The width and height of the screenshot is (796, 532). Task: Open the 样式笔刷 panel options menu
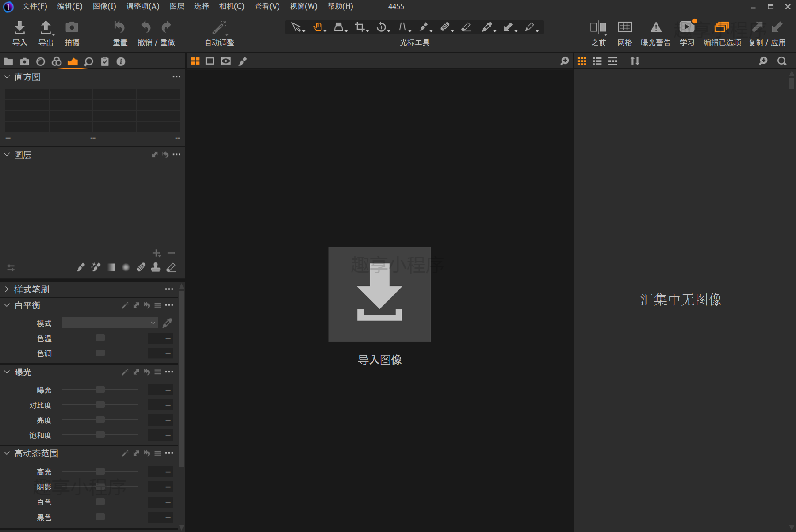coord(169,289)
